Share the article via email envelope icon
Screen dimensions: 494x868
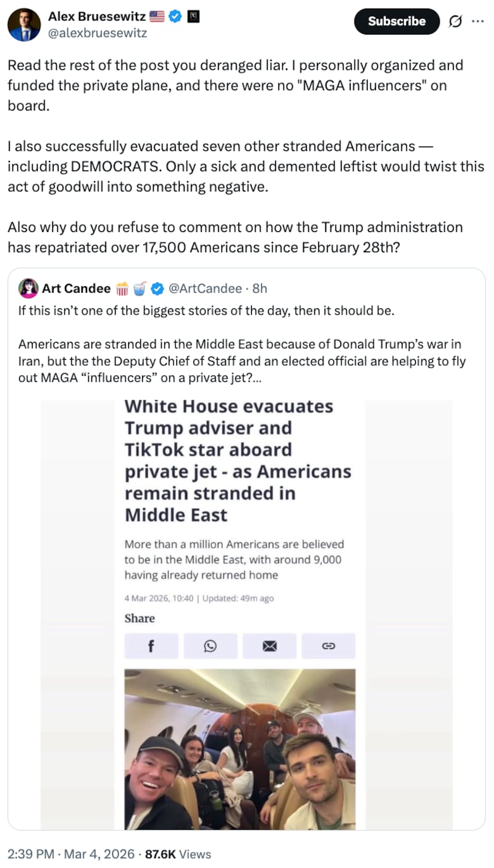tap(269, 646)
